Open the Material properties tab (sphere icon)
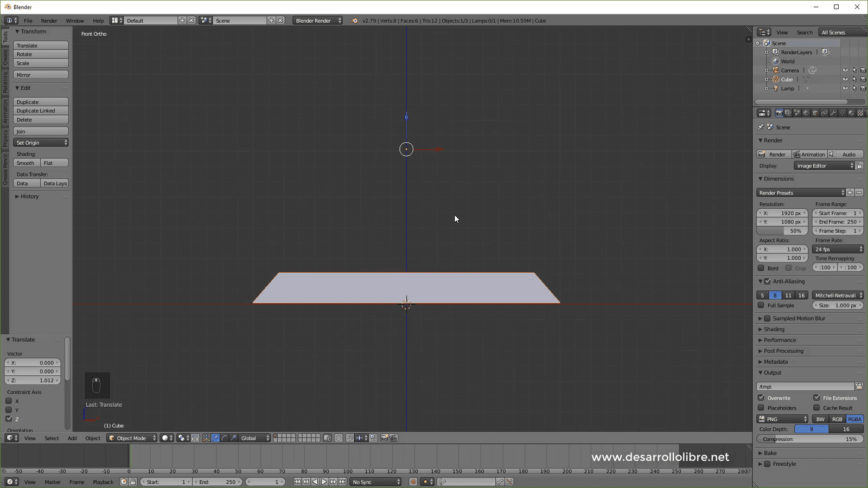This screenshot has width=868, height=488. click(x=851, y=113)
